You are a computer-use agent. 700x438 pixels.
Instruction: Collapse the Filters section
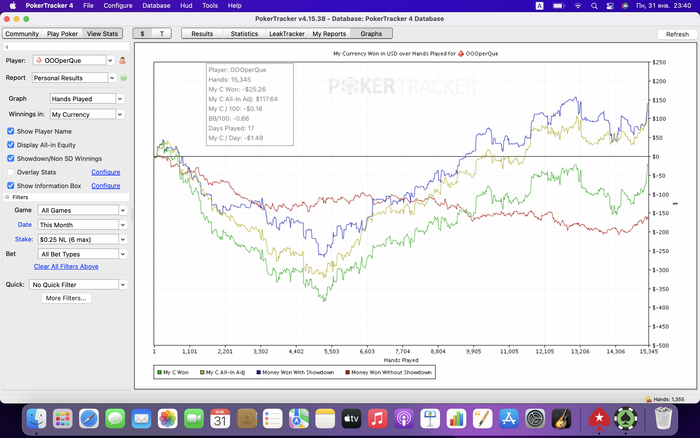[7, 197]
